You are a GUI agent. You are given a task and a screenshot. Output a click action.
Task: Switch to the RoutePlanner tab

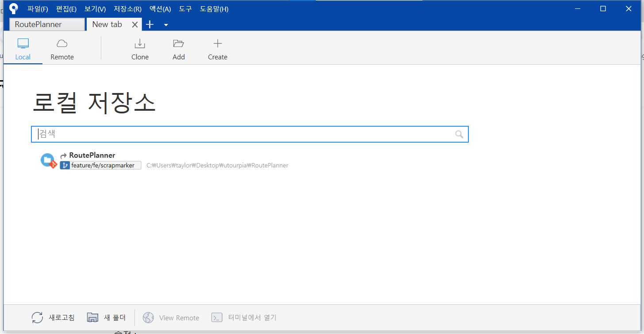click(x=47, y=24)
